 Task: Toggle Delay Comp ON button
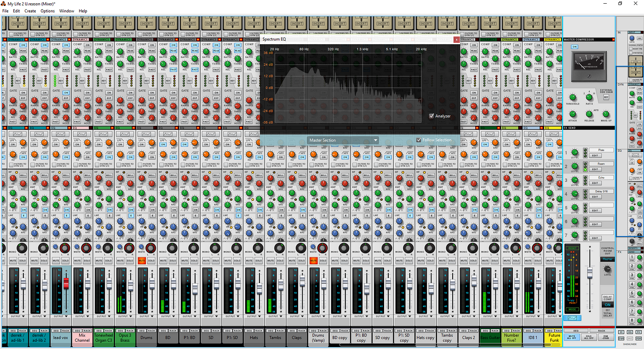coord(607,305)
